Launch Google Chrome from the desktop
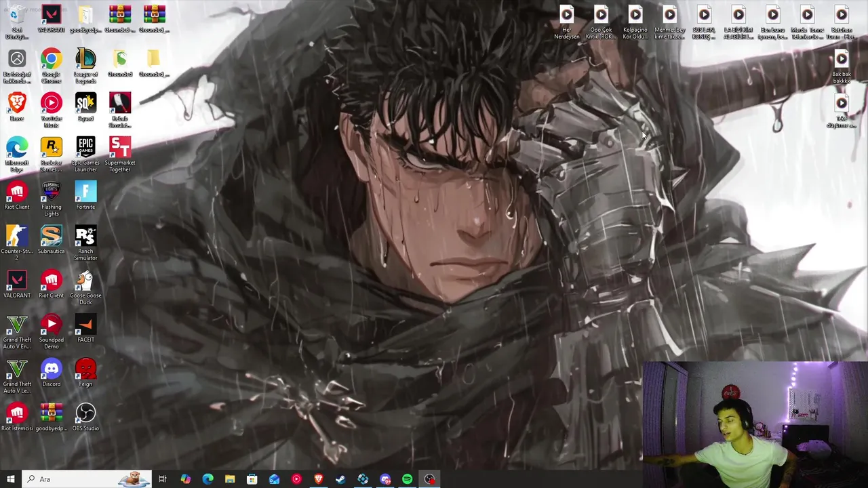868x488 pixels. pos(51,66)
